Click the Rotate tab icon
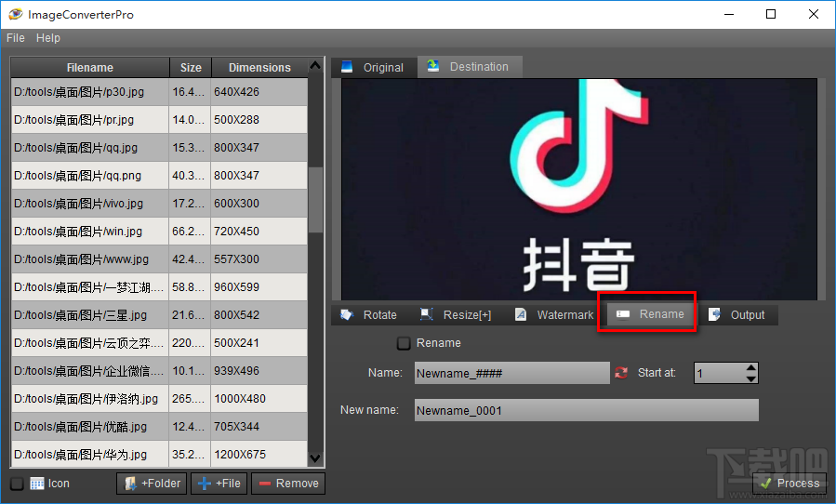The height and width of the screenshot is (504, 836). click(347, 314)
